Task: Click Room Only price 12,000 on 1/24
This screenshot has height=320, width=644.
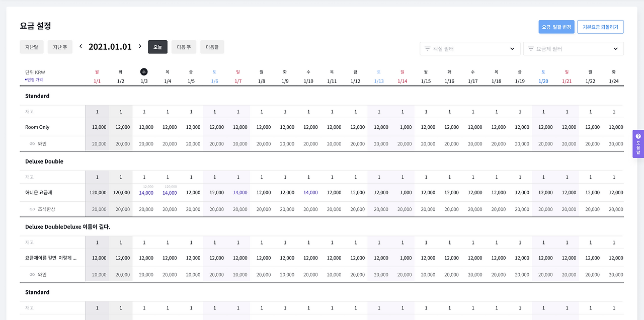Action: point(616,127)
